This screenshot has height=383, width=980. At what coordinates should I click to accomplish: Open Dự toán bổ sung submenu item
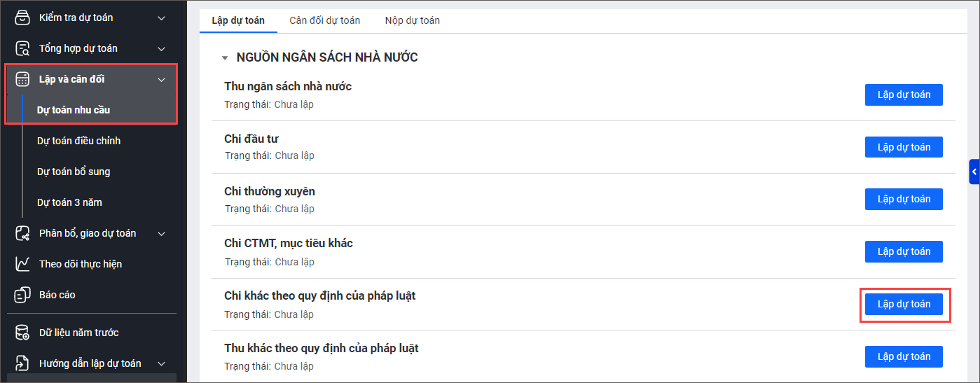(74, 172)
